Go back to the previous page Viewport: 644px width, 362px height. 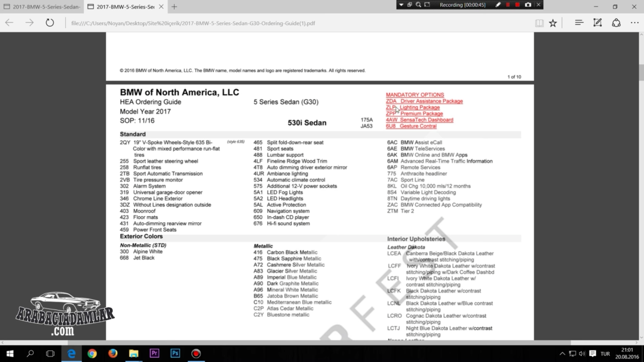(x=9, y=23)
